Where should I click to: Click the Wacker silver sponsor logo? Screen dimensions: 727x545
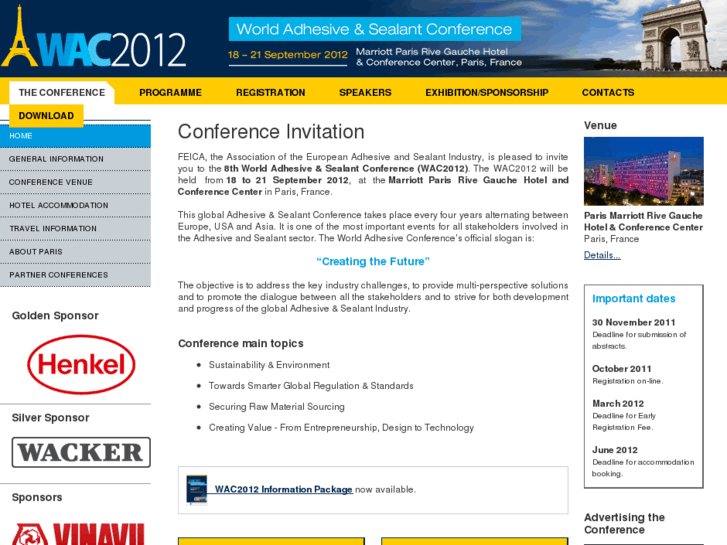pyautogui.click(x=81, y=452)
